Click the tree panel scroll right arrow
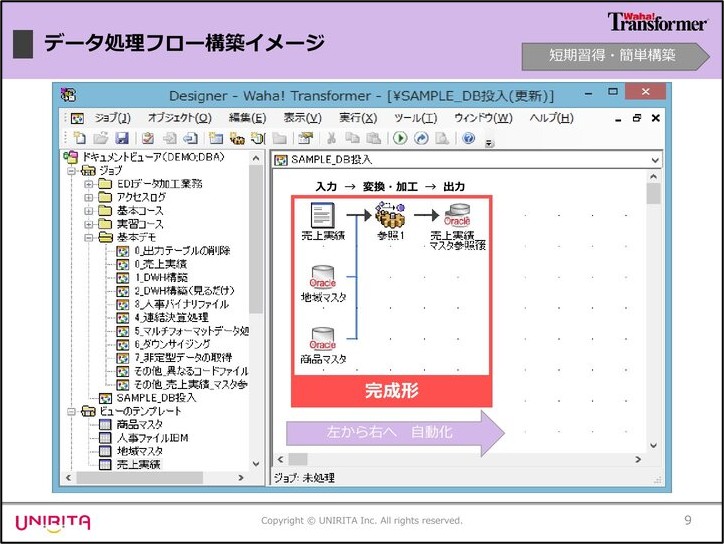 coord(241,478)
